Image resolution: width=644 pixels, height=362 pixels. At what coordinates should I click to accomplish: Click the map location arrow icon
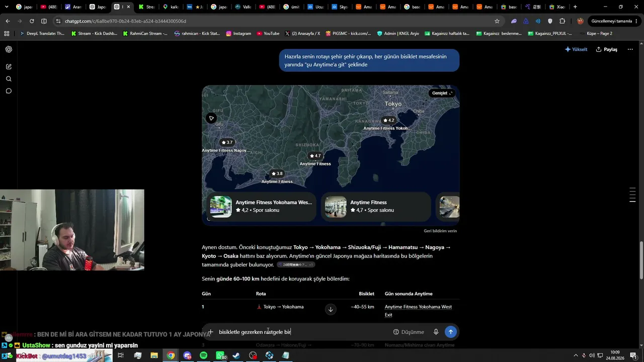coord(211,118)
